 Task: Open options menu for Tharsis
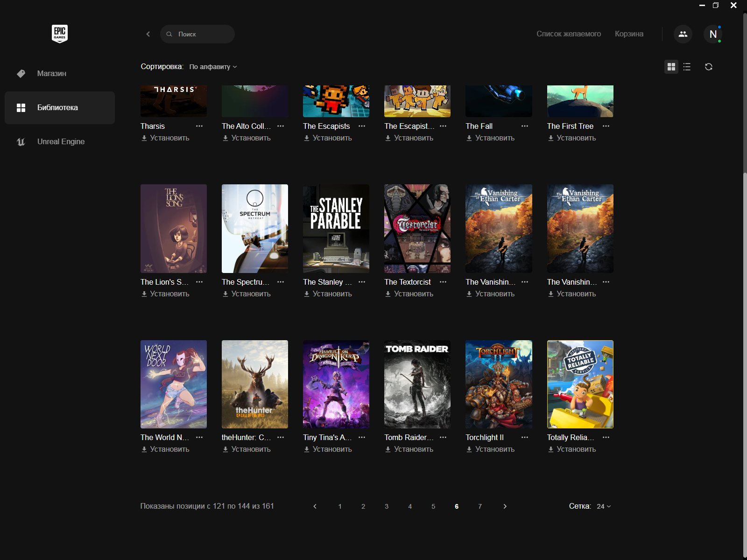(199, 126)
